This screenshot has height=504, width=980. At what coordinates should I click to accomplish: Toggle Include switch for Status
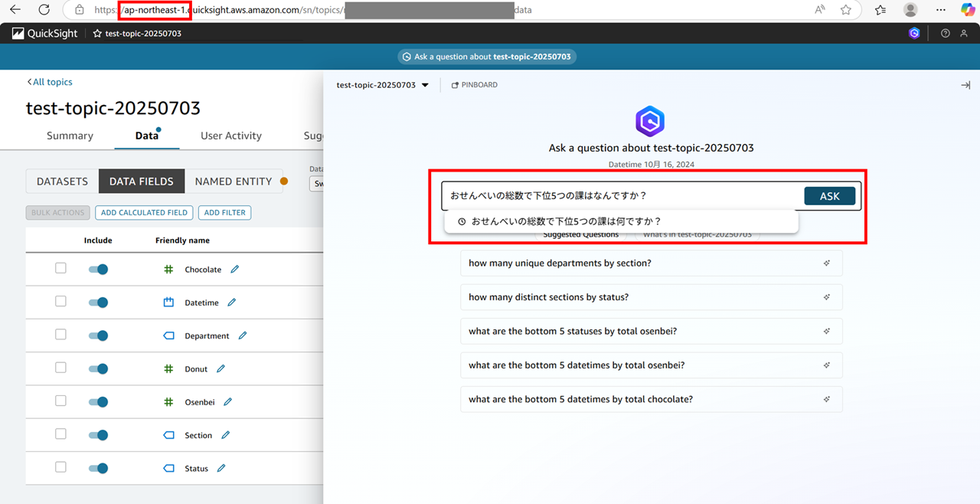pyautogui.click(x=98, y=468)
